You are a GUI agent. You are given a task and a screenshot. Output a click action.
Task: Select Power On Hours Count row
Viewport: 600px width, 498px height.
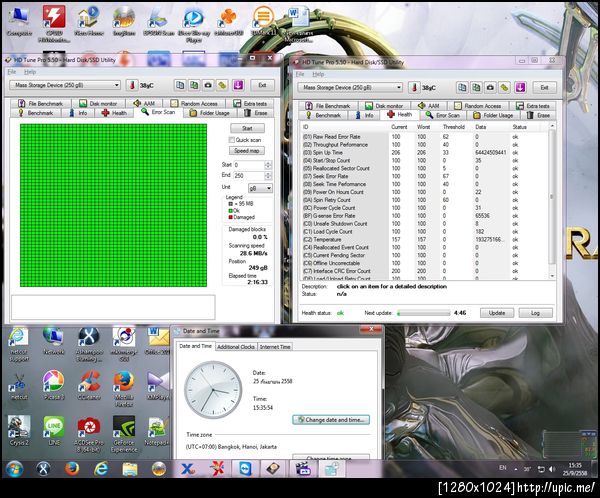pyautogui.click(x=425, y=192)
